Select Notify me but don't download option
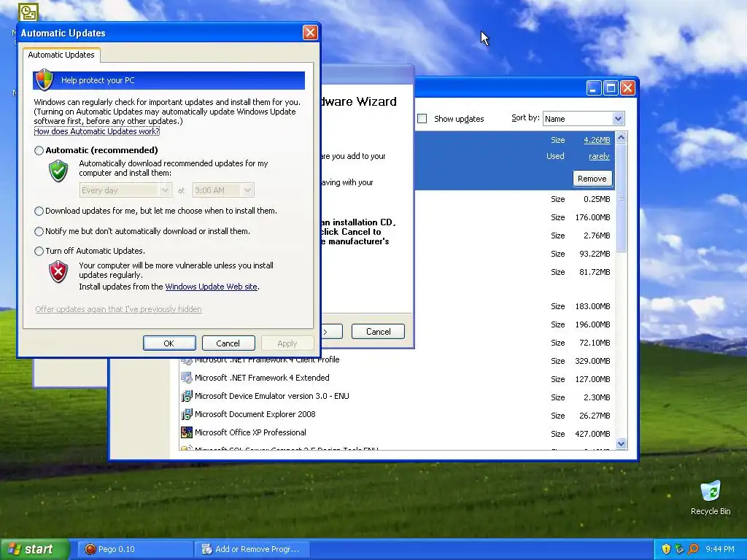Viewport: 747px width, 560px height. point(39,231)
